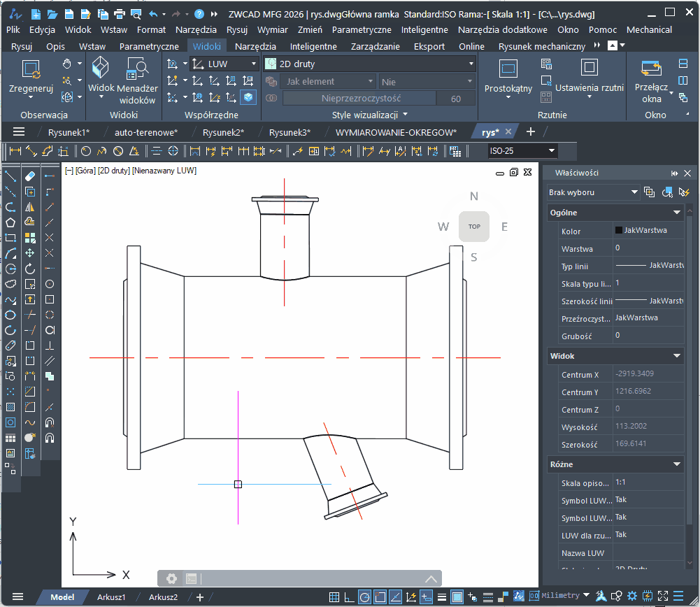Select the eraser tool in the left toolbar

pyautogui.click(x=30, y=176)
